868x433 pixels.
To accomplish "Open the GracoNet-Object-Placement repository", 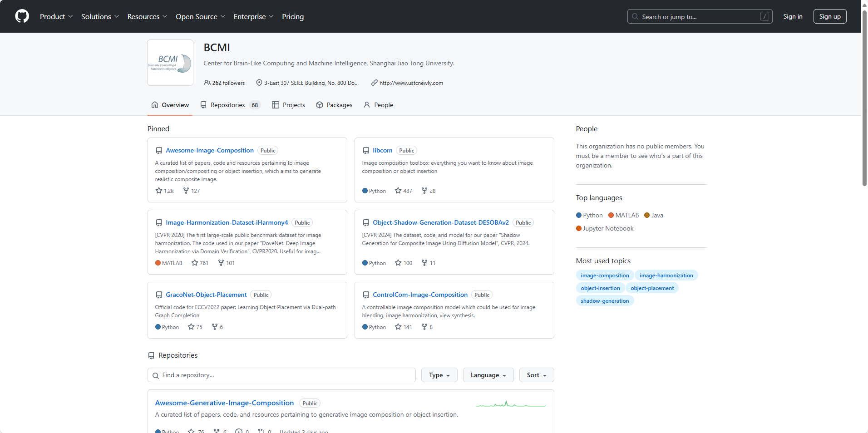I will tap(206, 295).
